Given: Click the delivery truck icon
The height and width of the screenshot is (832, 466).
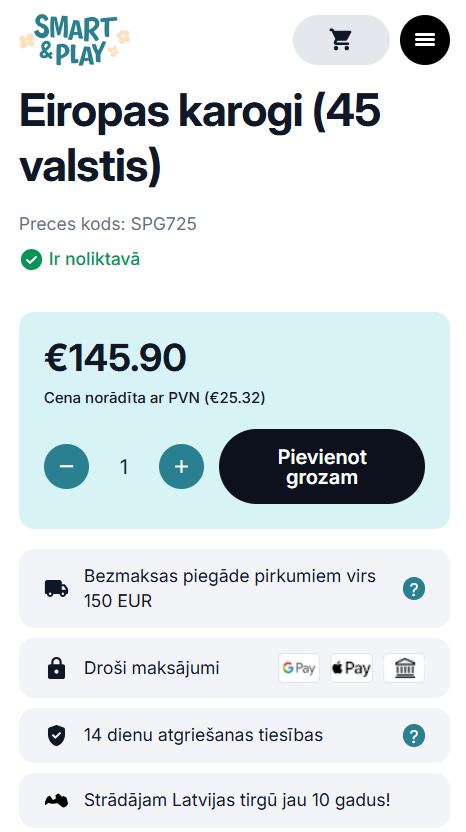Looking at the screenshot, I should 56,588.
